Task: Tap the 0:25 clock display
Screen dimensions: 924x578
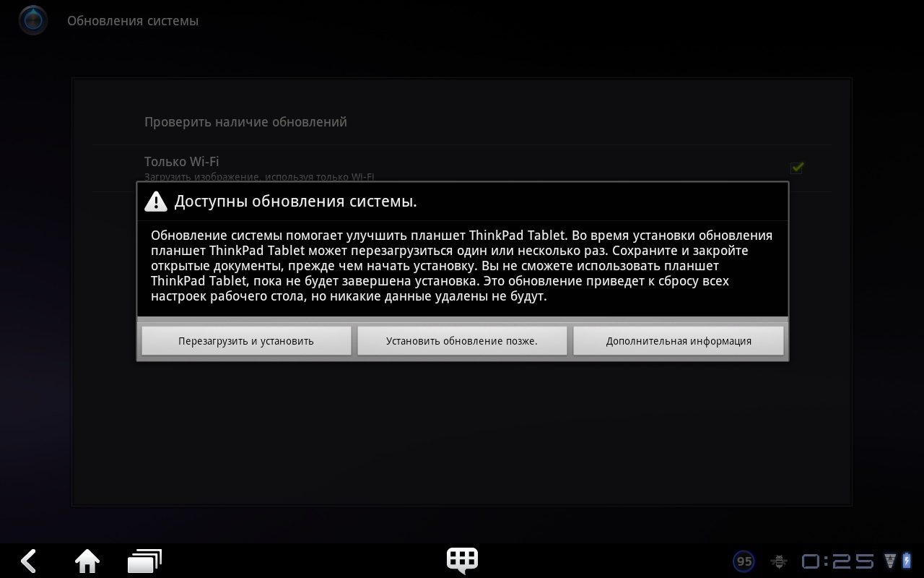Action: [x=838, y=561]
